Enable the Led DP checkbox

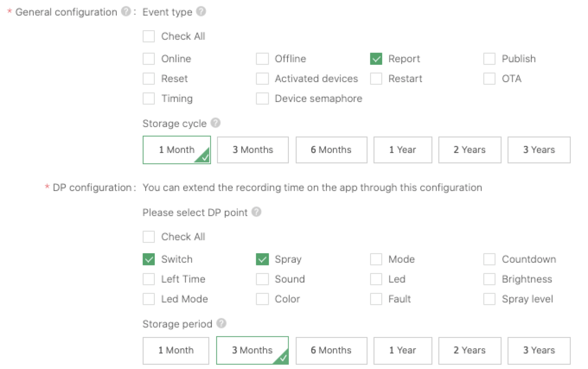(x=376, y=279)
